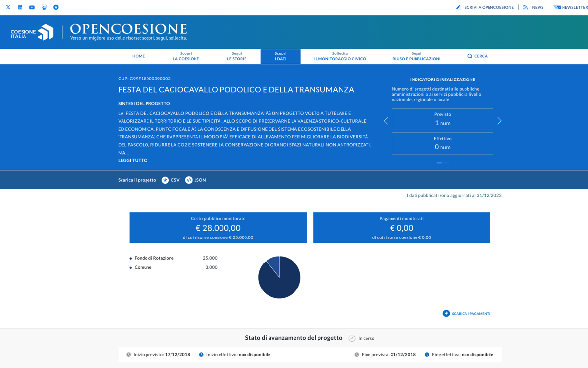Select the Segui Le Storie menu item
Viewport: 588px width, 368px height.
pos(237,56)
